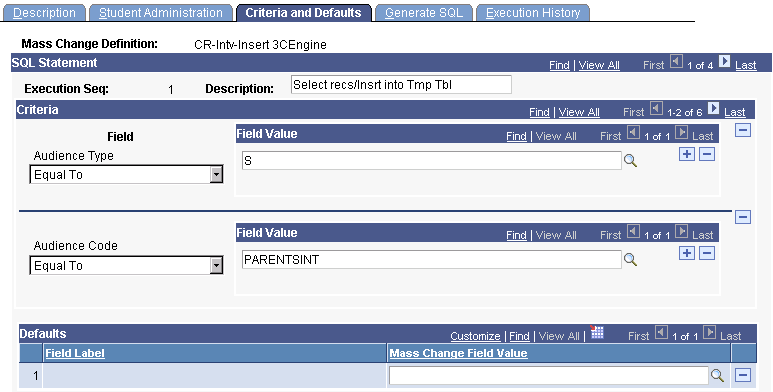
Task: Remove the Audience Code field value row
Action: (707, 253)
